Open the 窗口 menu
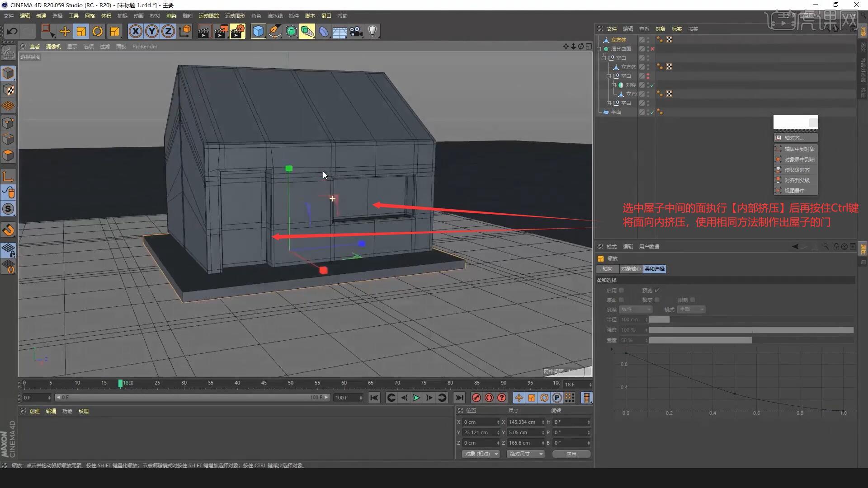This screenshot has height=488, width=868. point(326,16)
